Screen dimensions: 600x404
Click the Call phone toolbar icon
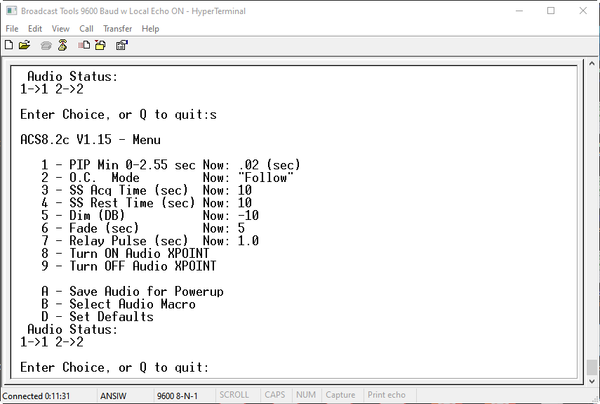click(46, 46)
